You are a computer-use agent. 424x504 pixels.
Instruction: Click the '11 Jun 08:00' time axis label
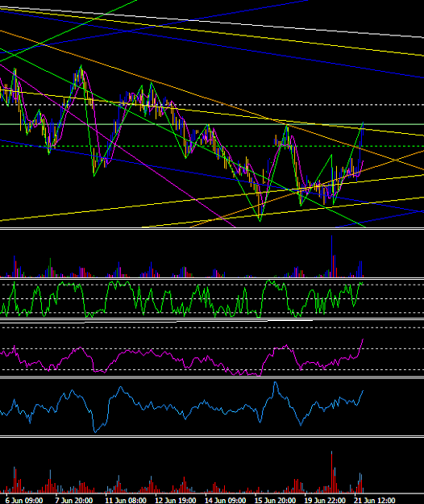126,500
